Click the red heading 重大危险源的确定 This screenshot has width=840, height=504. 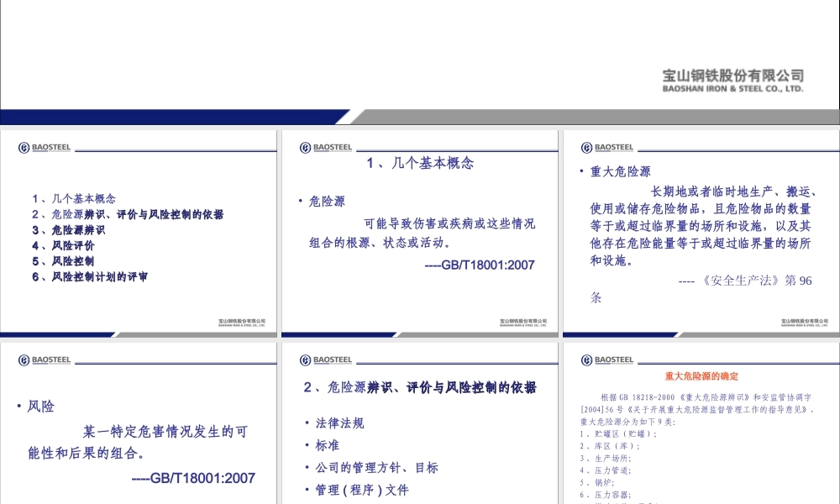tap(701, 376)
